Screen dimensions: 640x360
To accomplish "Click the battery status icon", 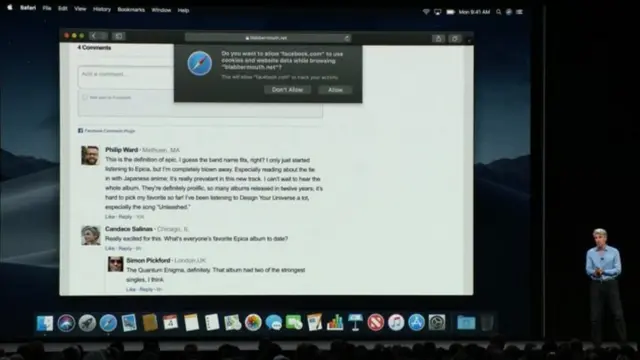I will click(450, 12).
